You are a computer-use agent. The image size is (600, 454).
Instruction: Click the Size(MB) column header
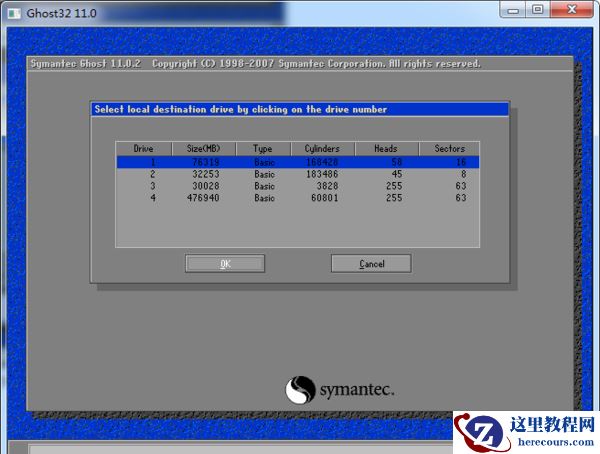[x=204, y=149]
